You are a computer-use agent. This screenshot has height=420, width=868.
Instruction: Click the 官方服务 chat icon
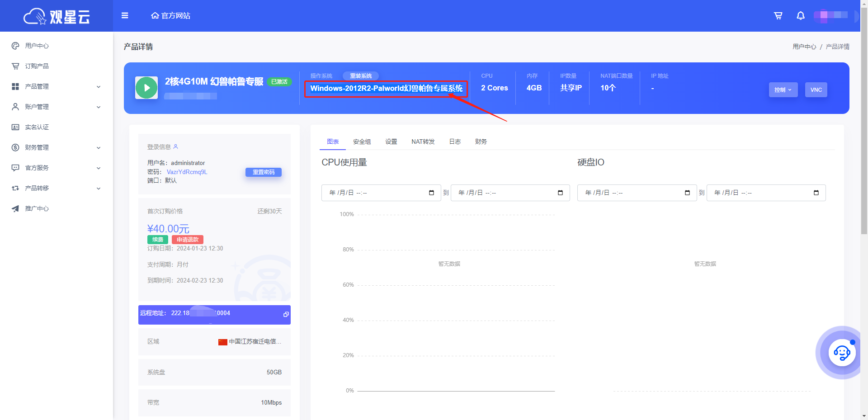pyautogui.click(x=15, y=168)
